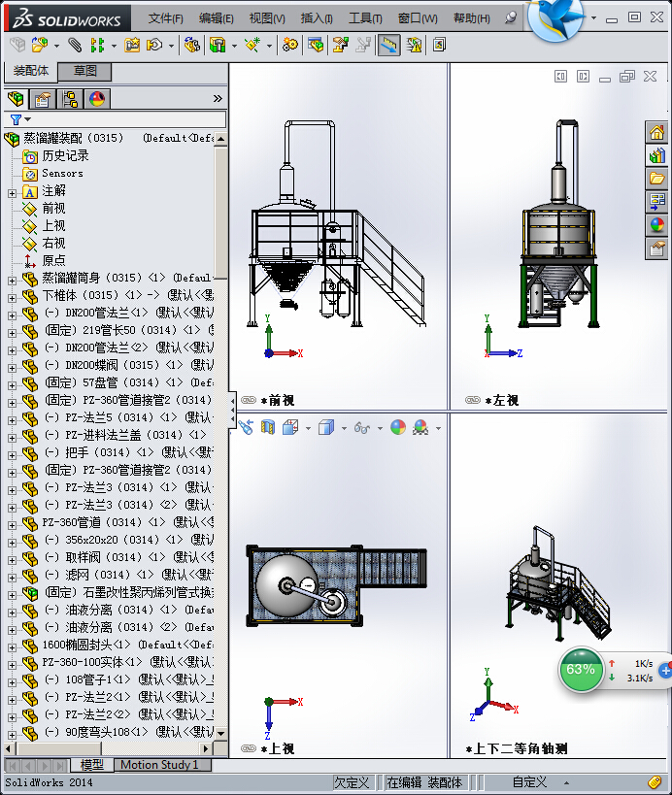This screenshot has height=795, width=672.
Task: Click the feature tree scroll down arrow
Action: point(220,733)
